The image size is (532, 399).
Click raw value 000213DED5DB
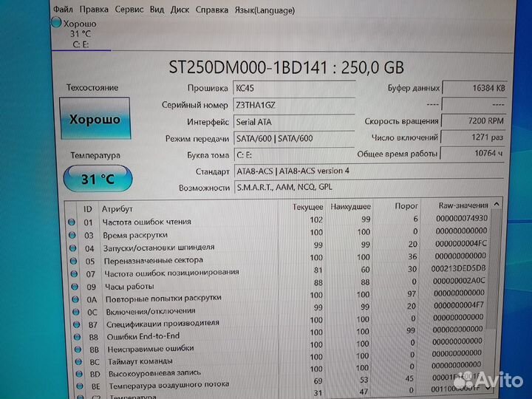click(458, 268)
